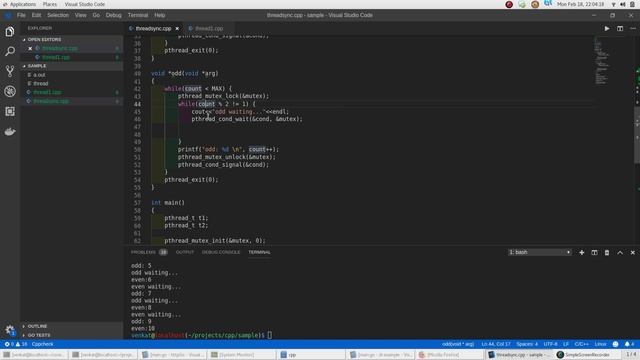640x360 pixels.
Task: Click the red record tray icon
Action: (509, 4)
